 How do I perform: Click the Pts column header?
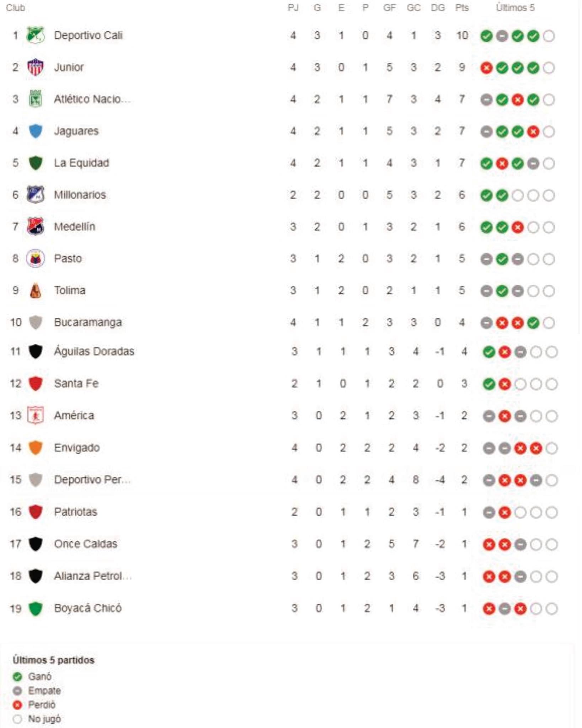click(462, 8)
